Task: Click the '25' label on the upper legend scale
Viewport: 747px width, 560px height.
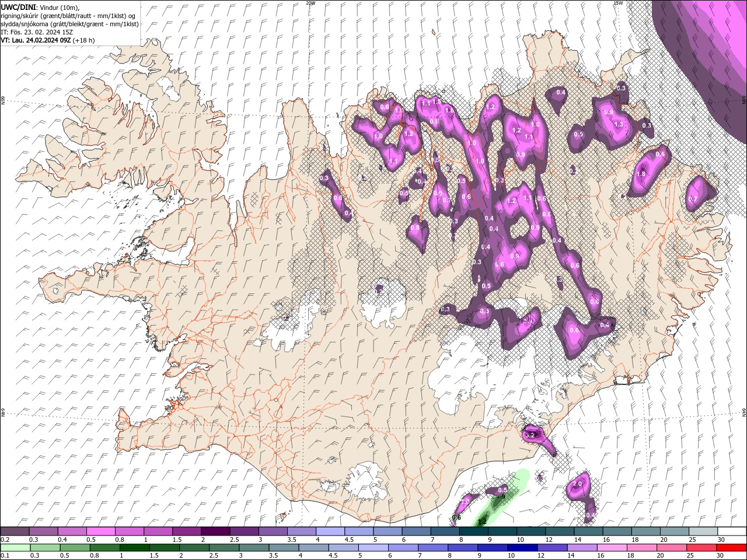Action: (692, 540)
